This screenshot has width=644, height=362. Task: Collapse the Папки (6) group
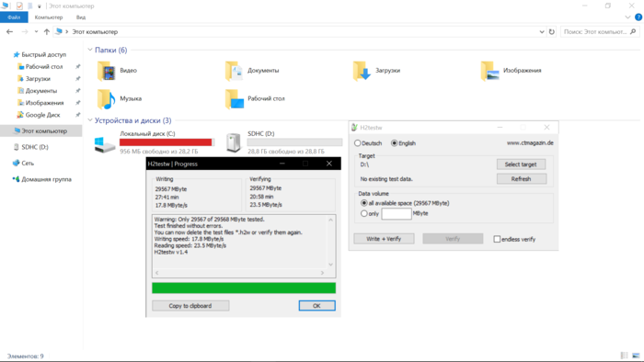click(x=90, y=50)
